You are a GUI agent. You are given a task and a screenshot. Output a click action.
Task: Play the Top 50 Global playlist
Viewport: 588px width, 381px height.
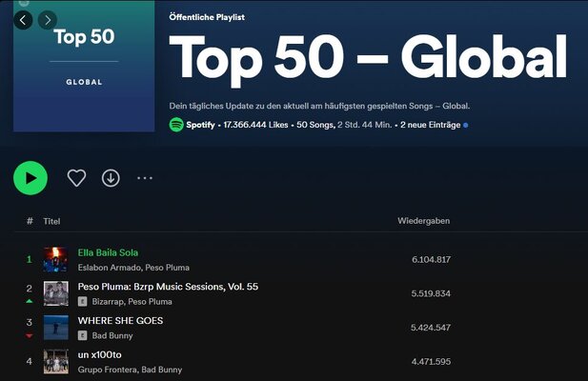tap(30, 178)
